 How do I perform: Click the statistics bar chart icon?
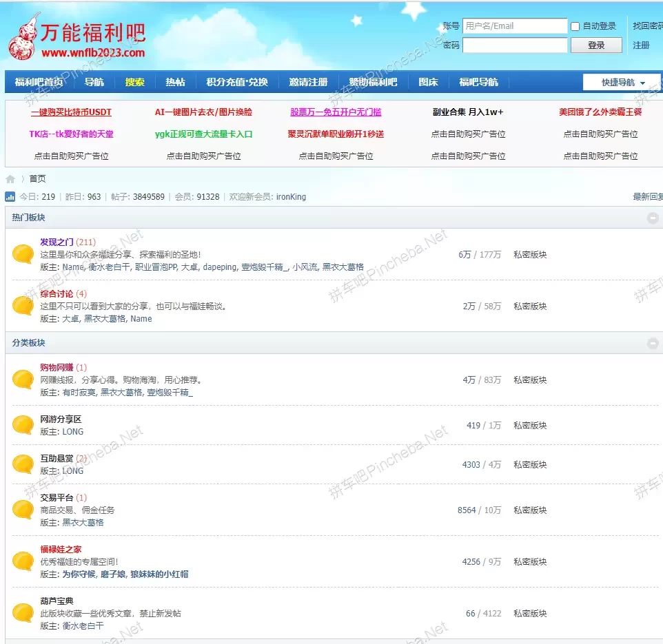click(x=10, y=197)
